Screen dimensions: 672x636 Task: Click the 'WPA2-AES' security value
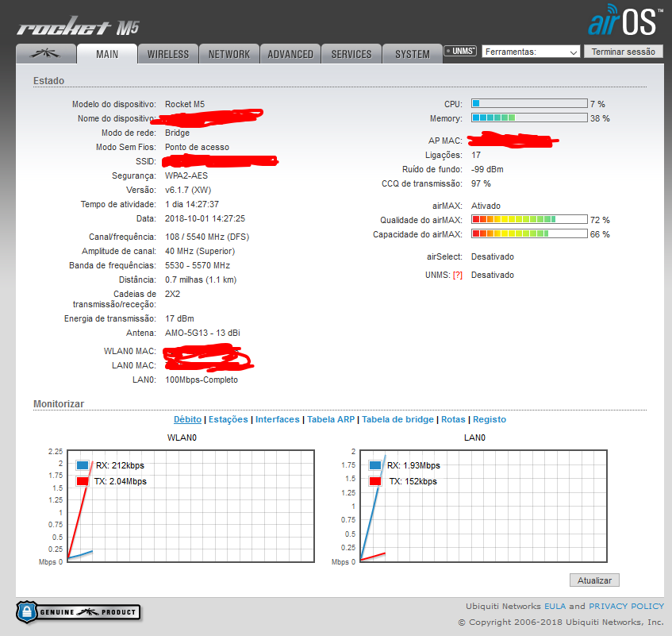[186, 175]
